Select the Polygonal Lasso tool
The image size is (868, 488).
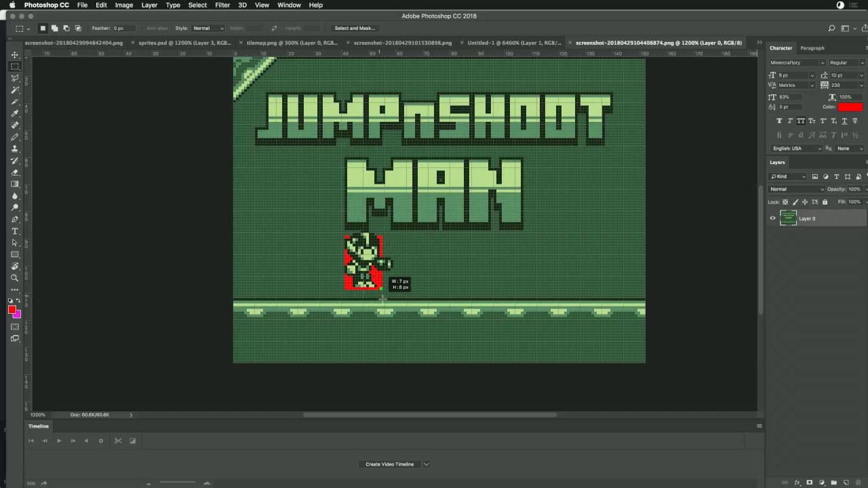(x=15, y=78)
